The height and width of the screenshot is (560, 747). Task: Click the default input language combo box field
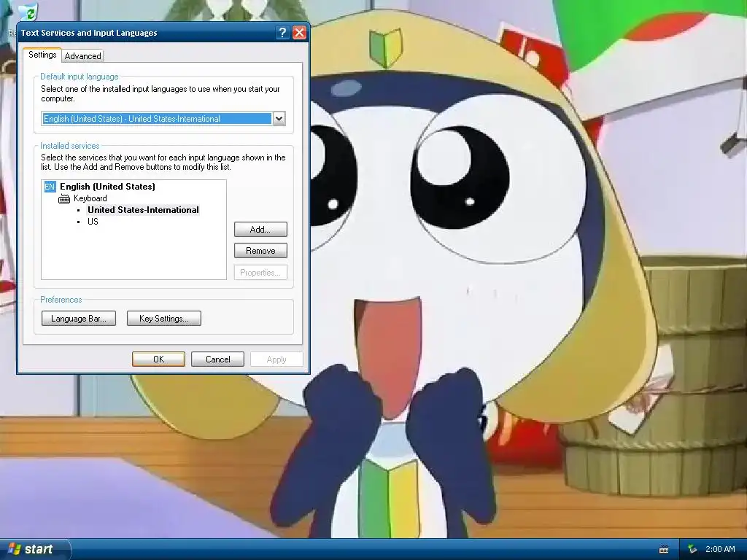pos(163,119)
